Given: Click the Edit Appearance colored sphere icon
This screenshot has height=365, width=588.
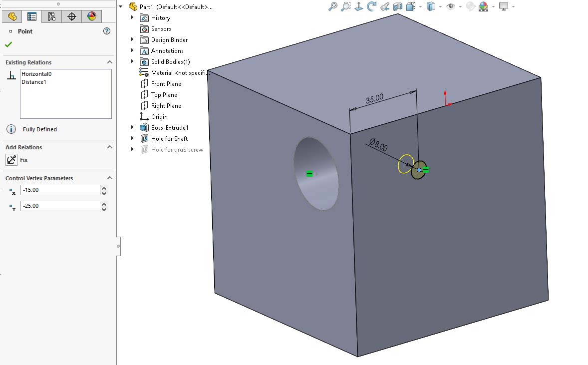Looking at the screenshot, I should coord(483,6).
